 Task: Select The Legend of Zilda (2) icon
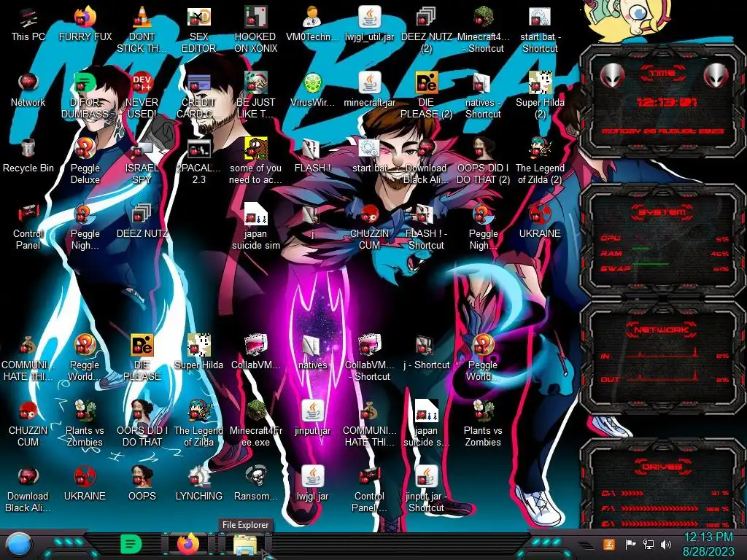point(540,162)
